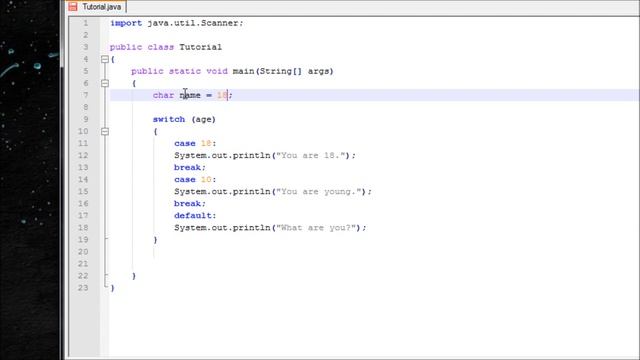Click 'case 18:' on line 11
Image resolution: width=640 pixels, height=360 pixels.
(x=195, y=143)
